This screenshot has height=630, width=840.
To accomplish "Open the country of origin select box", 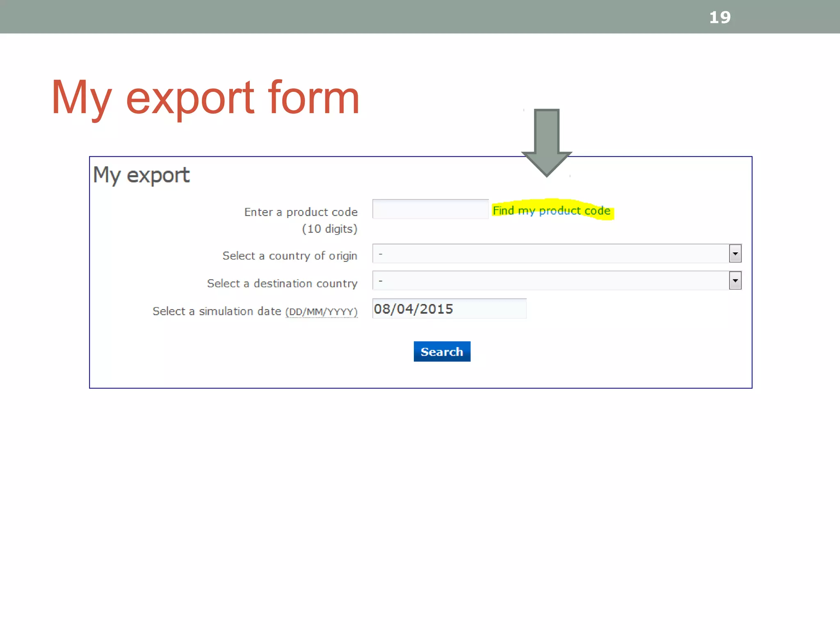I will (550, 253).
